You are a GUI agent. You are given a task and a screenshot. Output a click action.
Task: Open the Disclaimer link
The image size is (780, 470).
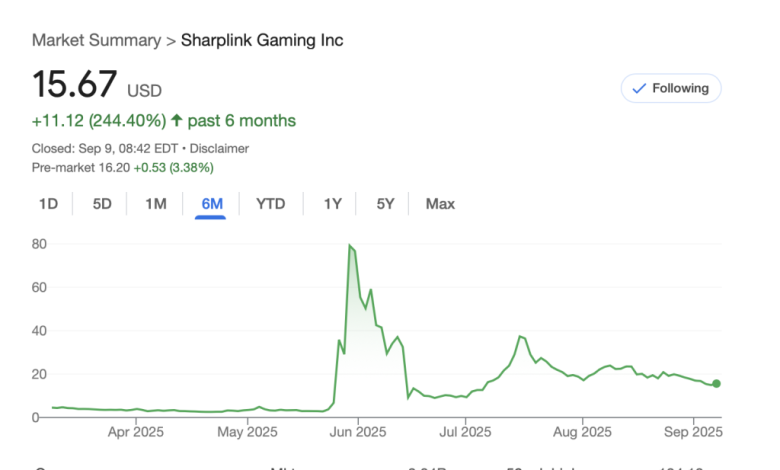[219, 149]
